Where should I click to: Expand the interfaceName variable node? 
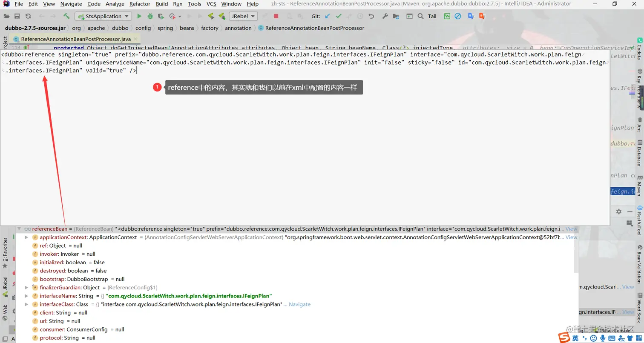click(x=26, y=296)
